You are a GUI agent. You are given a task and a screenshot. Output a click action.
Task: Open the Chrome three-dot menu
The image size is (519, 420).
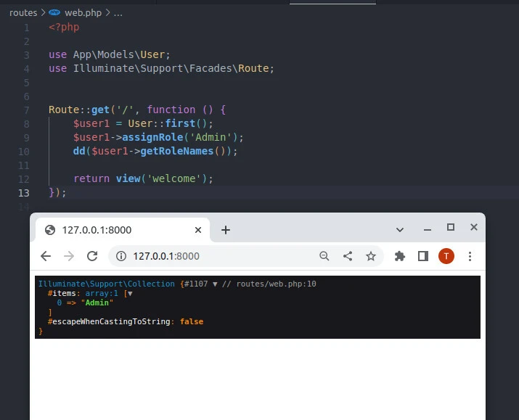click(x=470, y=256)
